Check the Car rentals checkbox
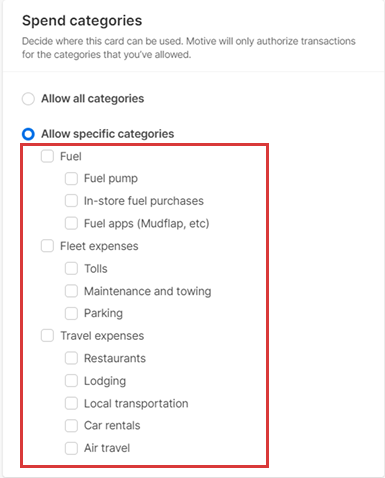The height and width of the screenshot is (478, 385). pos(71,426)
